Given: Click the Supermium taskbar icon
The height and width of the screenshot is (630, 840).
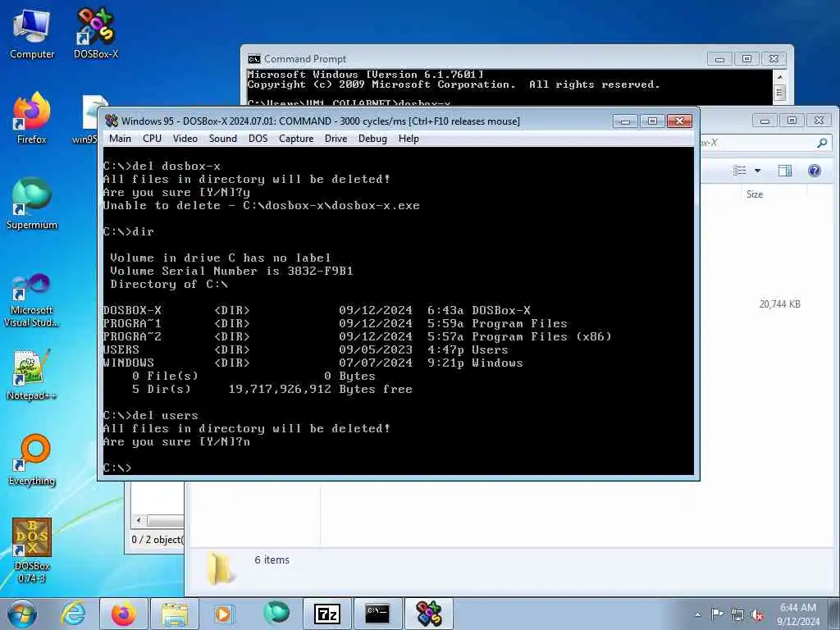Looking at the screenshot, I should click(276, 614).
